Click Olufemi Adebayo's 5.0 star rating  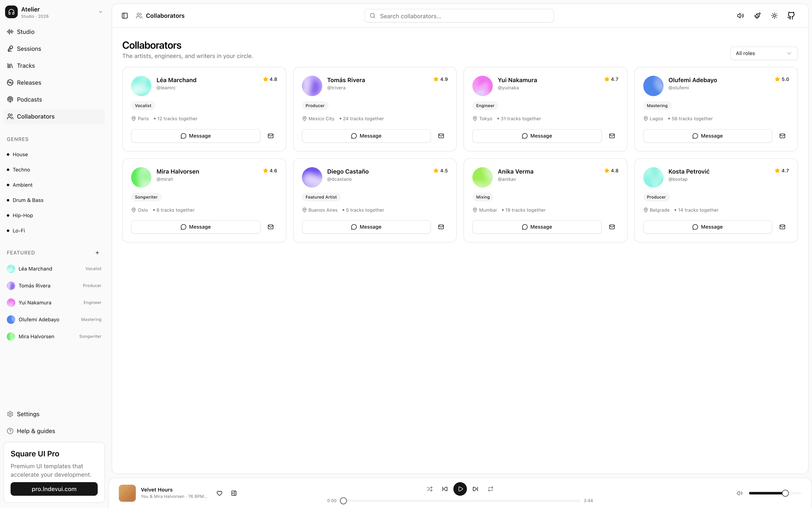tap(782, 79)
